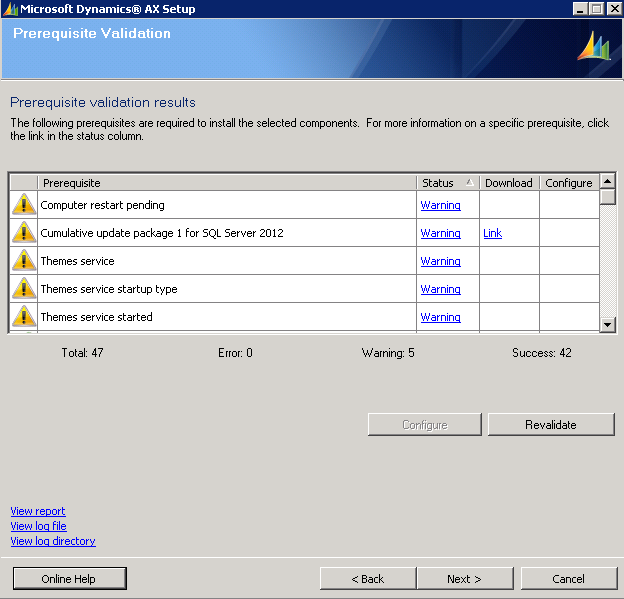Cancel the setup wizard
Screen dimensions: 624x599
click(569, 578)
